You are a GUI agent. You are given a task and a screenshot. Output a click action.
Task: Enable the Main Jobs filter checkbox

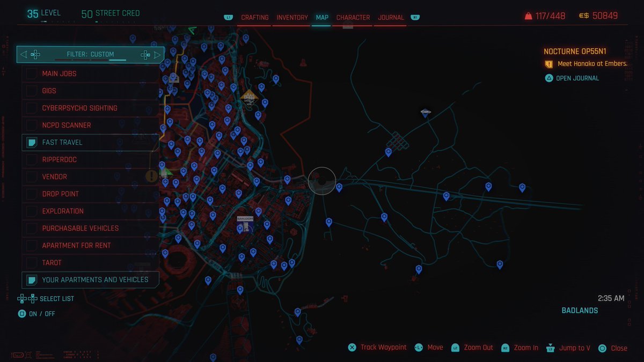tap(32, 73)
